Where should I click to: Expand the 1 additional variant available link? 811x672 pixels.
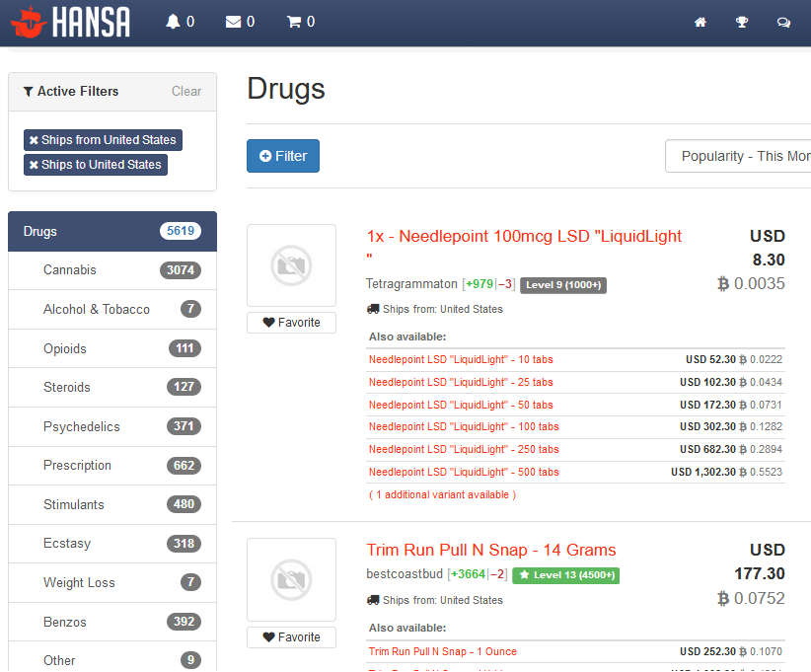point(442,495)
